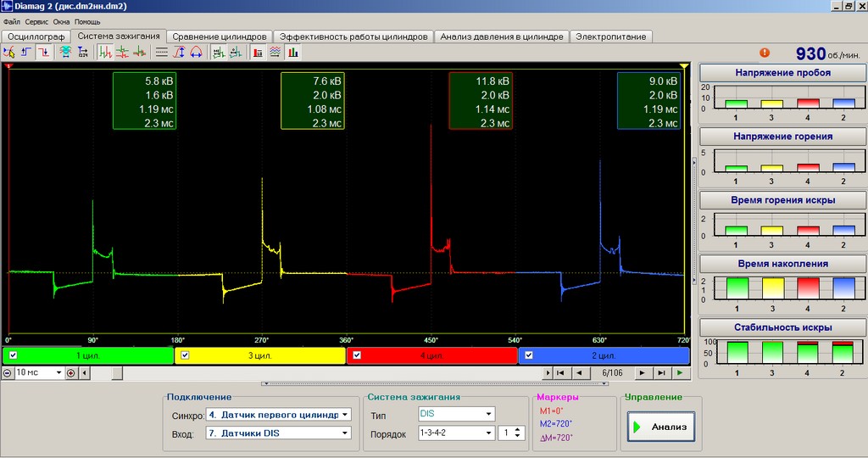Click the cursor trigger-setup icon in toolbar
This screenshot has height=458, width=868.
click(x=8, y=53)
